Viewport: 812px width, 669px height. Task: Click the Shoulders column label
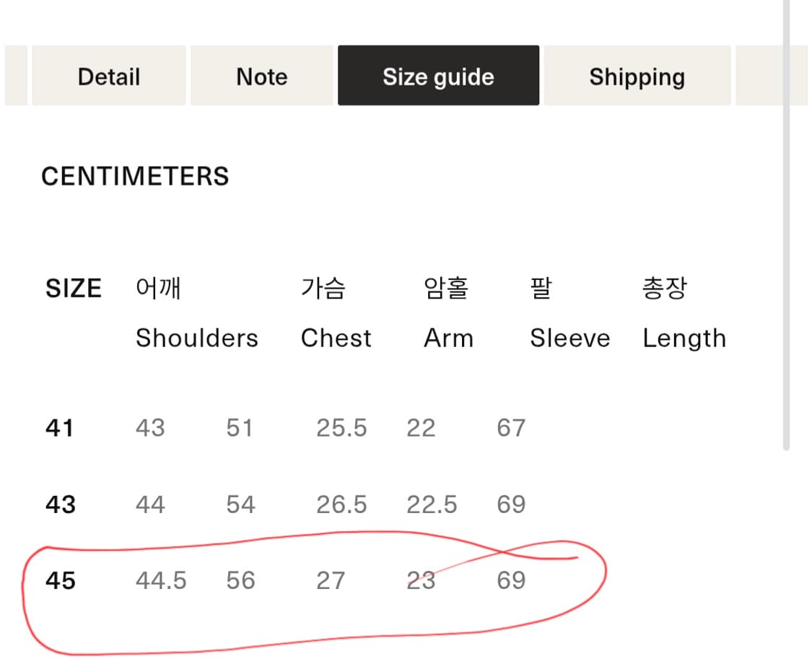tap(196, 338)
